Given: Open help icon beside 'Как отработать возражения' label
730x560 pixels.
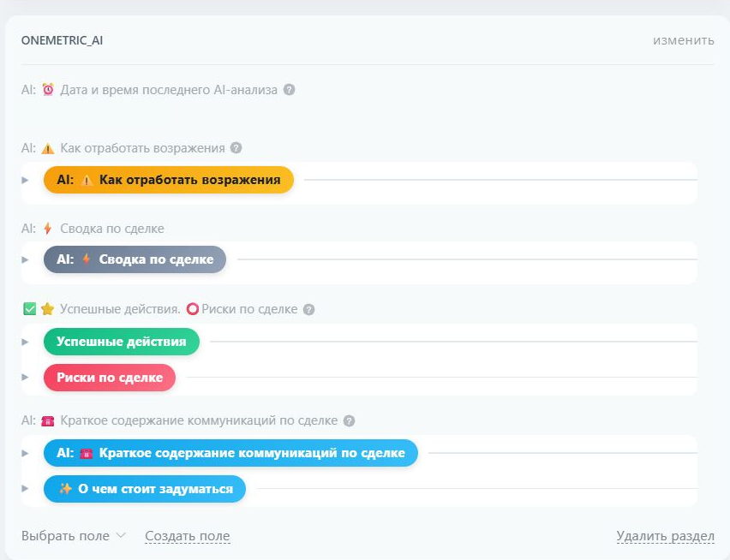Looking at the screenshot, I should pyautogui.click(x=236, y=148).
